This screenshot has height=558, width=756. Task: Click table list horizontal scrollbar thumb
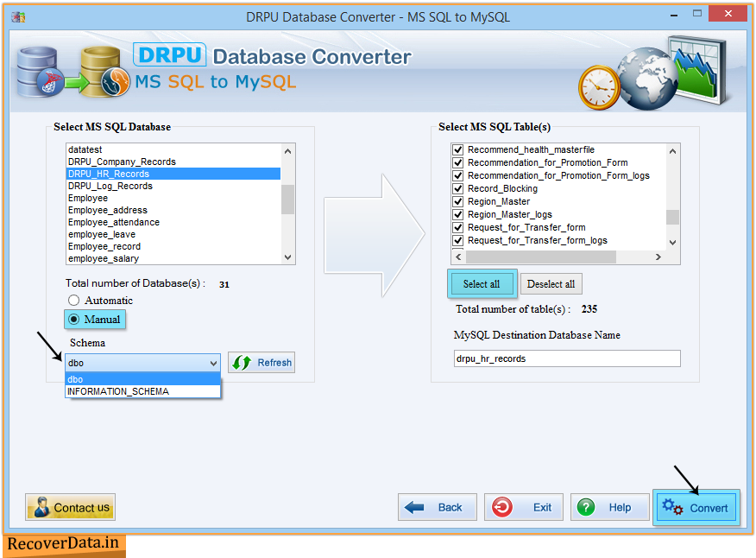point(541,257)
